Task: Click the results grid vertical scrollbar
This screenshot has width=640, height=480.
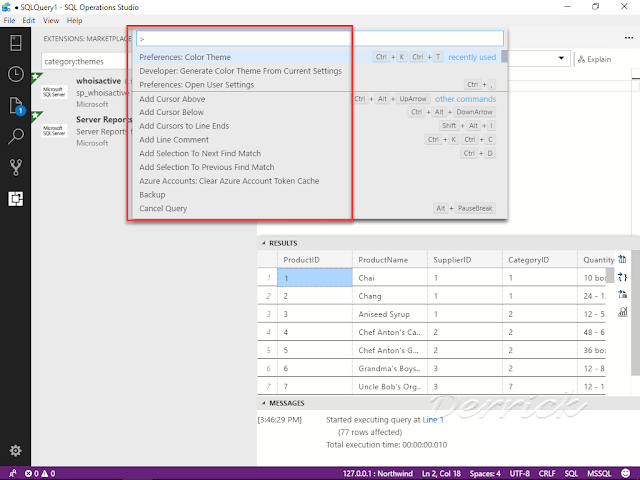Action: click(x=610, y=276)
